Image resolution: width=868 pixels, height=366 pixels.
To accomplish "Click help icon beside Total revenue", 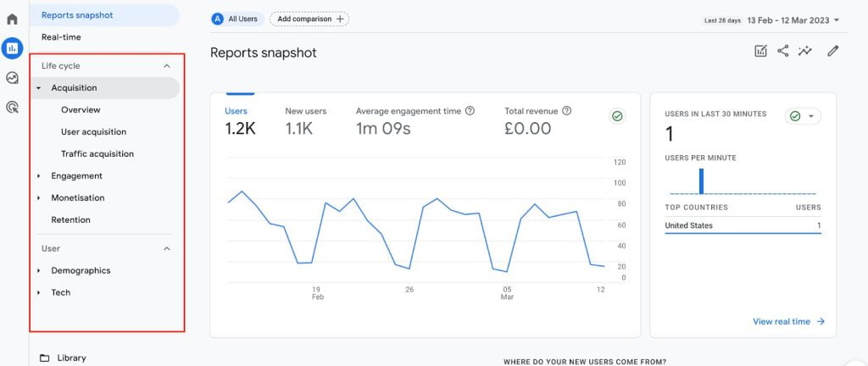I will pyautogui.click(x=566, y=111).
